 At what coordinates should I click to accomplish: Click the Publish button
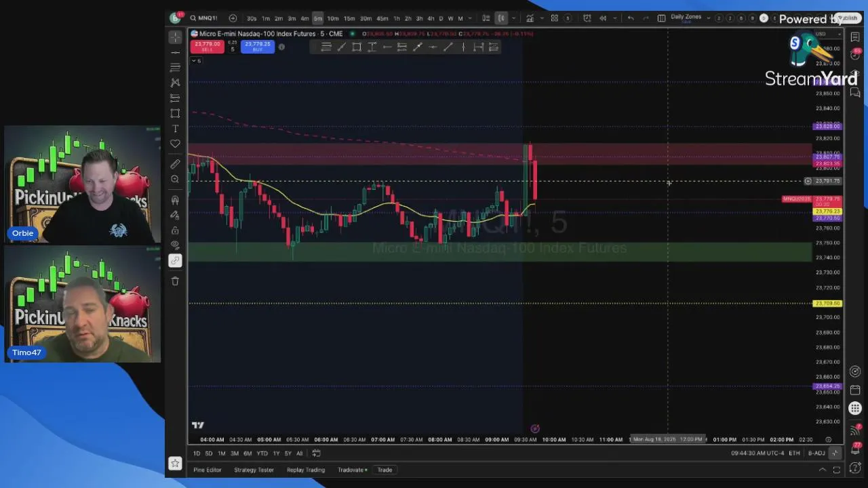pos(848,18)
